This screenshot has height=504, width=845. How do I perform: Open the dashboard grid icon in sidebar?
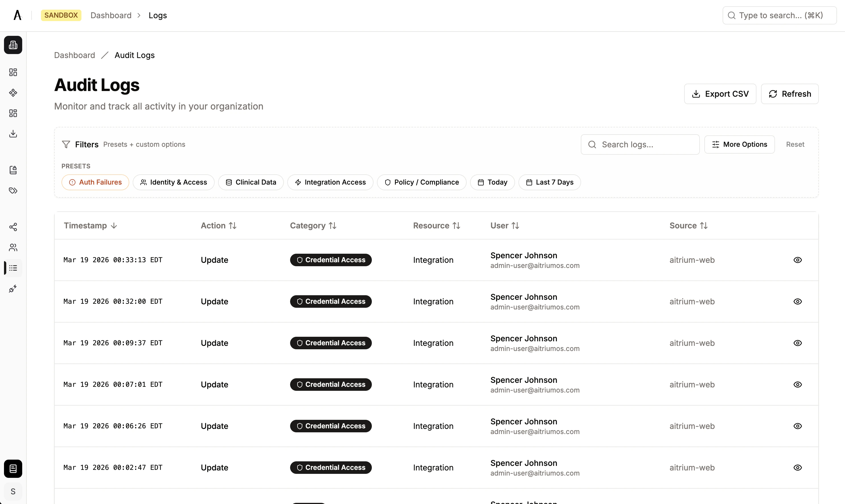tap(13, 72)
